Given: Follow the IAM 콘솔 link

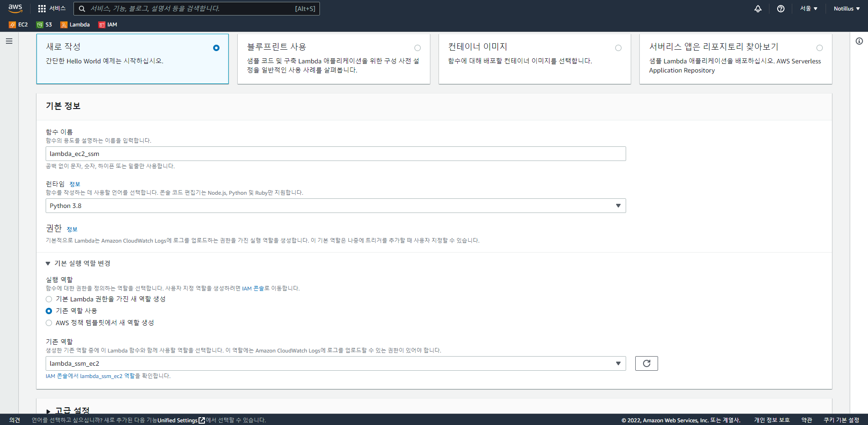Looking at the screenshot, I should tap(252, 288).
